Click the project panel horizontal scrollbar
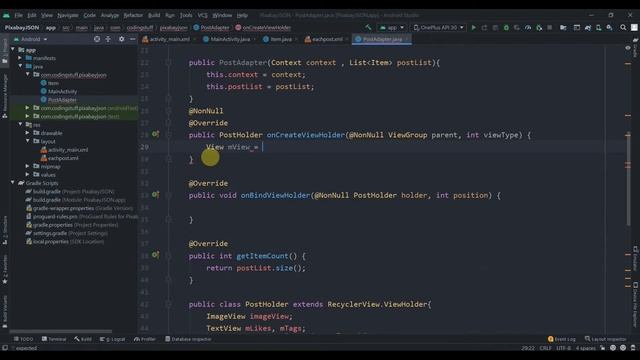This screenshot has width=640, height=360. [x=61, y=331]
